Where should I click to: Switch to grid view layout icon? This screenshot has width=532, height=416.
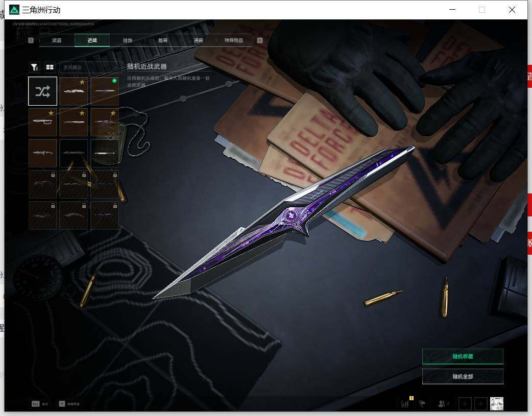tap(50, 67)
